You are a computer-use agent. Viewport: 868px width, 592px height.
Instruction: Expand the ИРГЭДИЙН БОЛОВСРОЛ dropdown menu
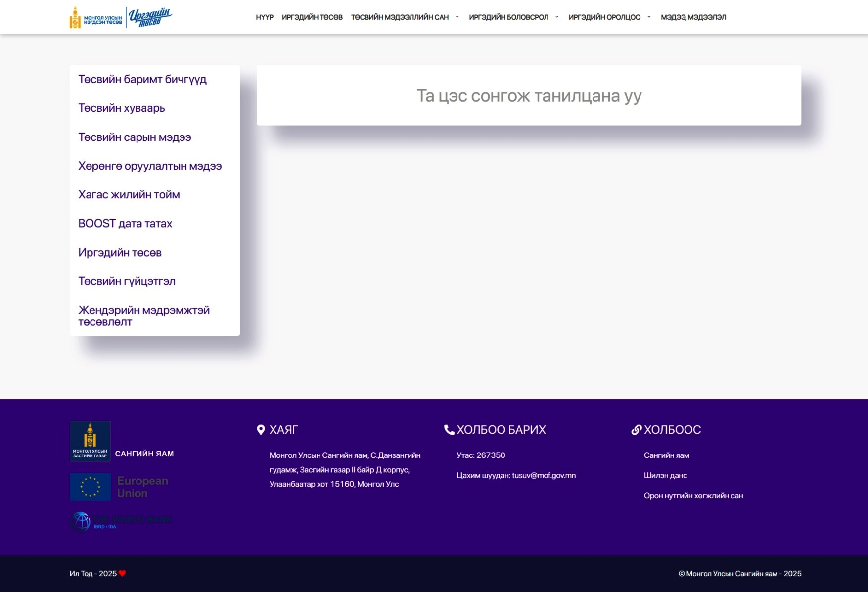[x=513, y=17]
